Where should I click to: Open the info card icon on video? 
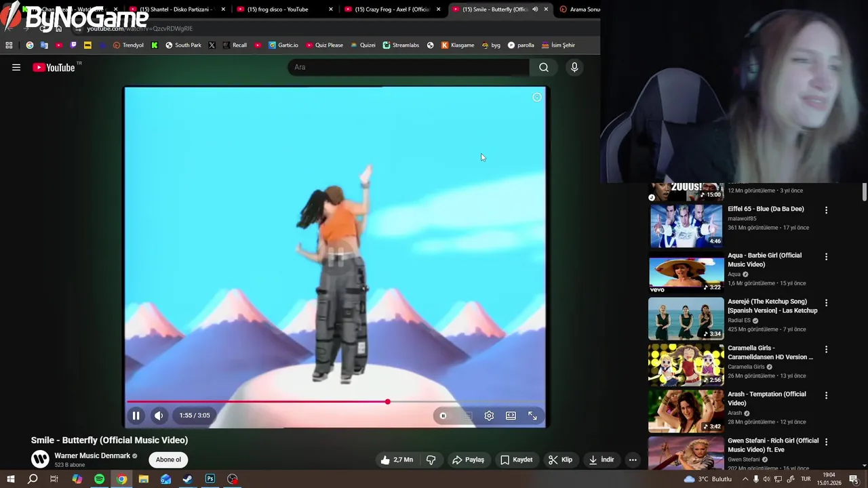pos(536,98)
